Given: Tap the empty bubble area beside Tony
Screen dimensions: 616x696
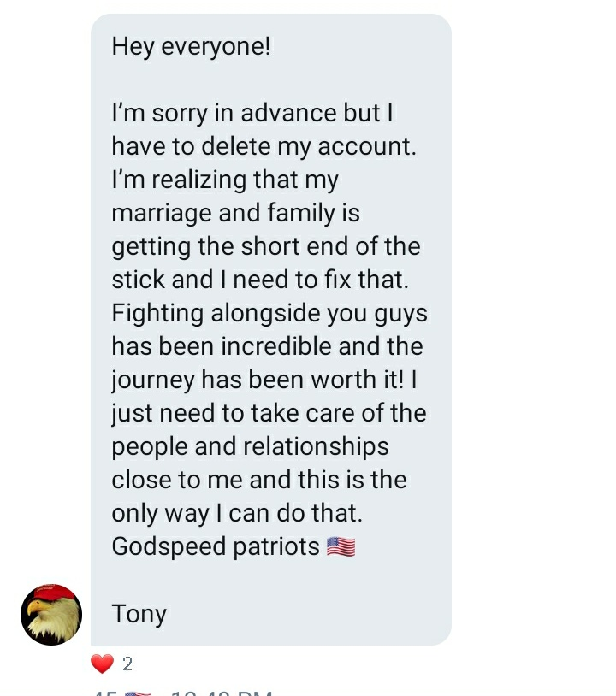Looking at the screenshot, I should 306,614.
